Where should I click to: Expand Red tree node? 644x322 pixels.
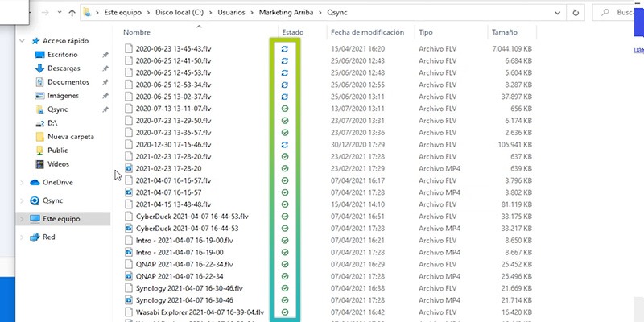pos(23,237)
